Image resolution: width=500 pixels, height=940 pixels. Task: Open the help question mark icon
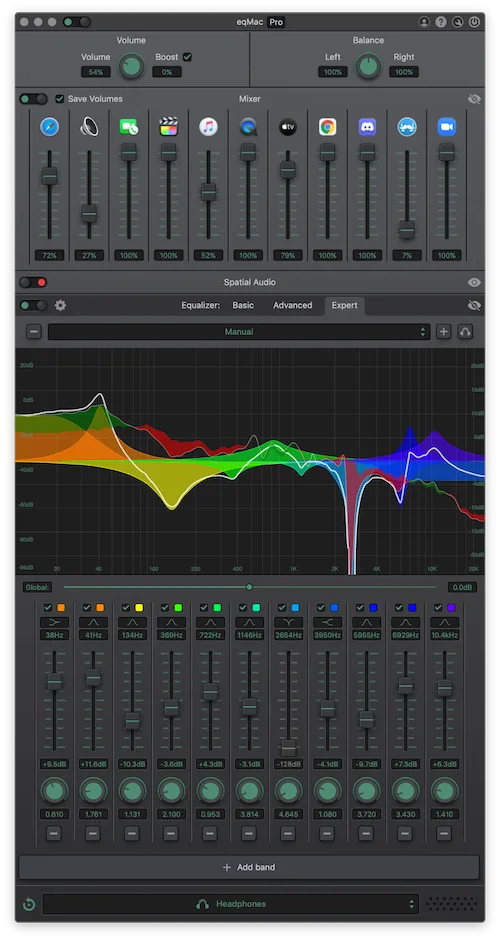[441, 22]
